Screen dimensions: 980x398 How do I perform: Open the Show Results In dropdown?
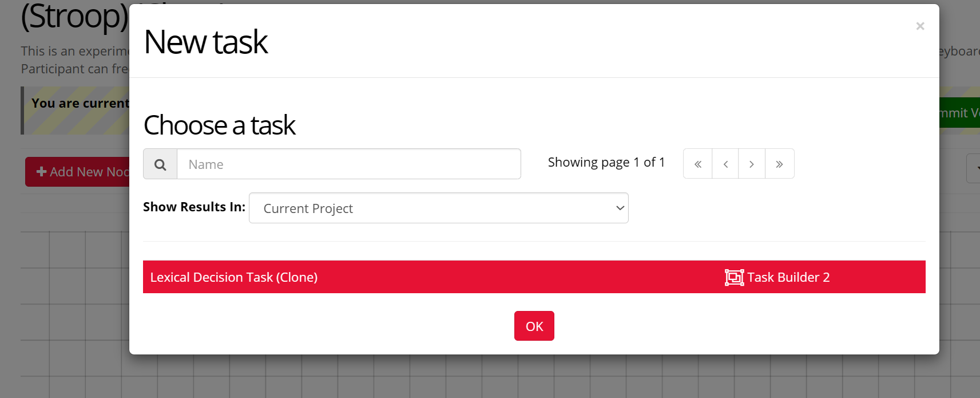438,208
